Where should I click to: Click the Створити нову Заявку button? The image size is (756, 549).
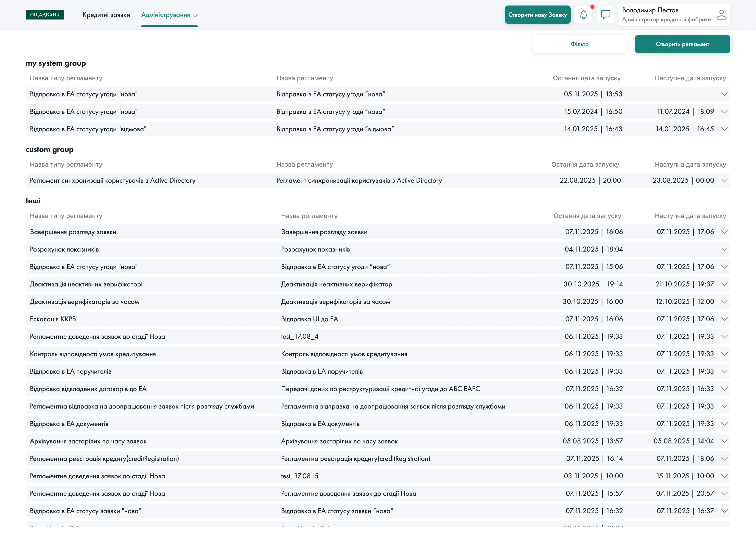pyautogui.click(x=537, y=15)
